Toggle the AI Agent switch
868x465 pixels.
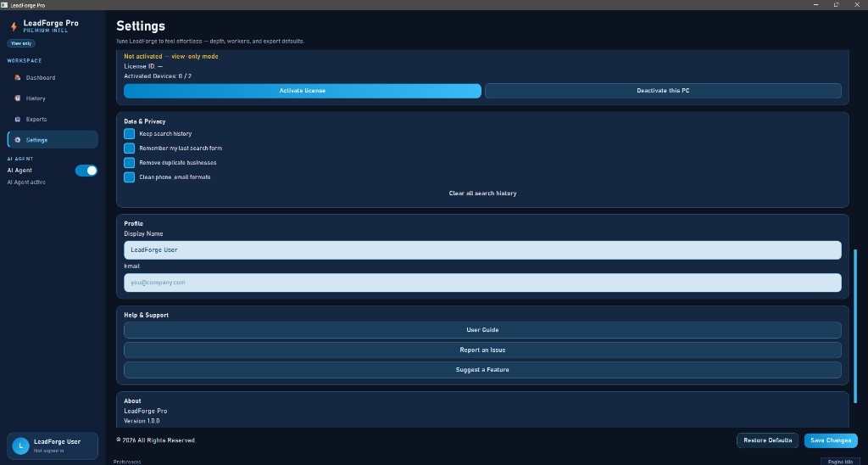point(86,171)
